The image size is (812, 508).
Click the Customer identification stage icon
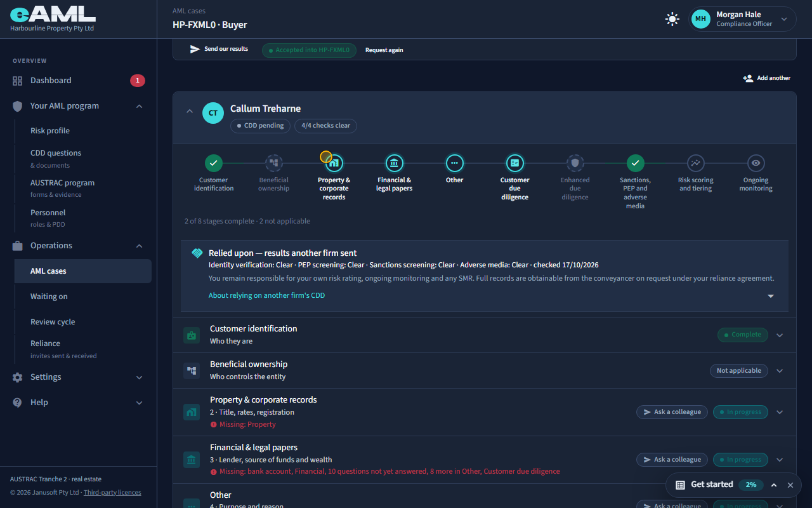click(x=214, y=163)
